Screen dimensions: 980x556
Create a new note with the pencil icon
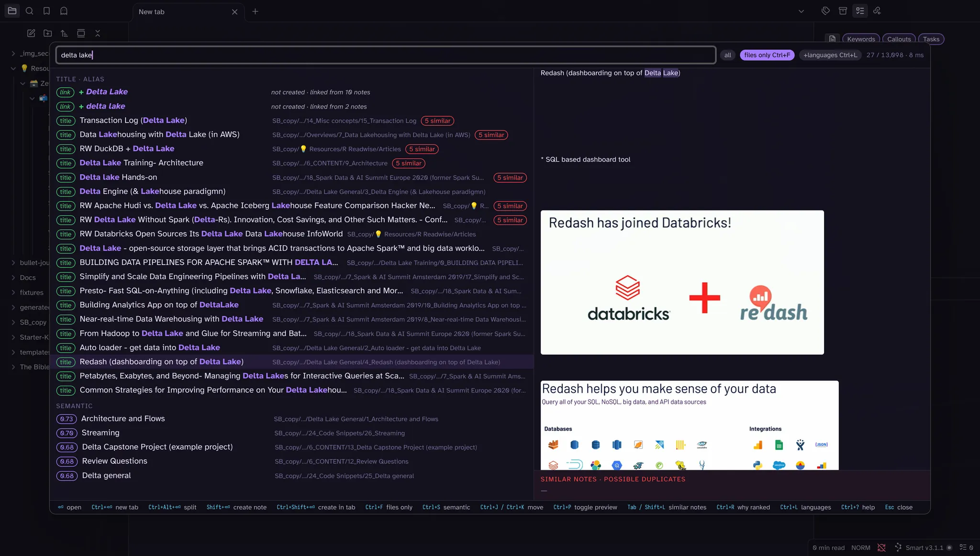coord(31,33)
